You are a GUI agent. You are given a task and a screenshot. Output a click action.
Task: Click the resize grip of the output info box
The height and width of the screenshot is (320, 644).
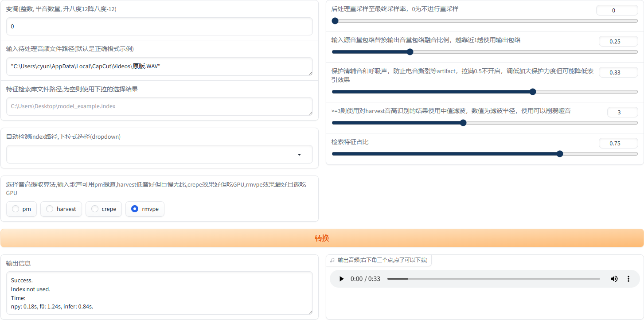coord(310,312)
